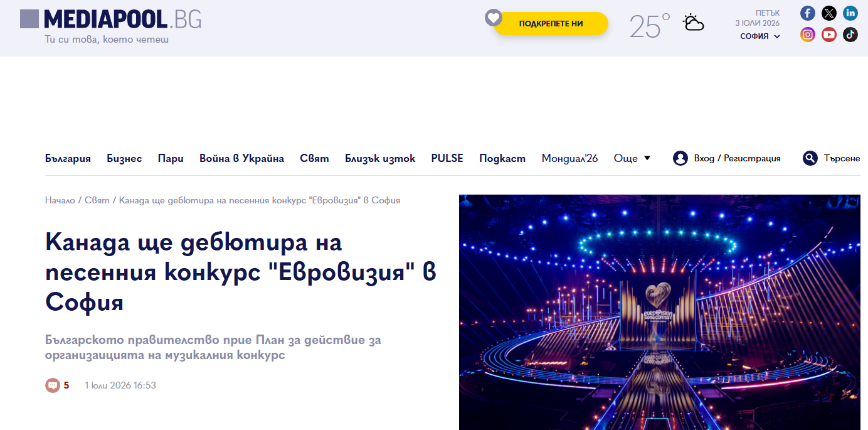Screen dimensions: 868x430
Task: Open the X (Twitter) social icon
Action: [829, 13]
